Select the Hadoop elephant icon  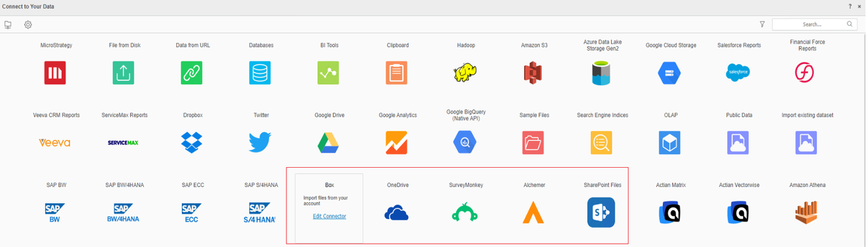[465, 73]
